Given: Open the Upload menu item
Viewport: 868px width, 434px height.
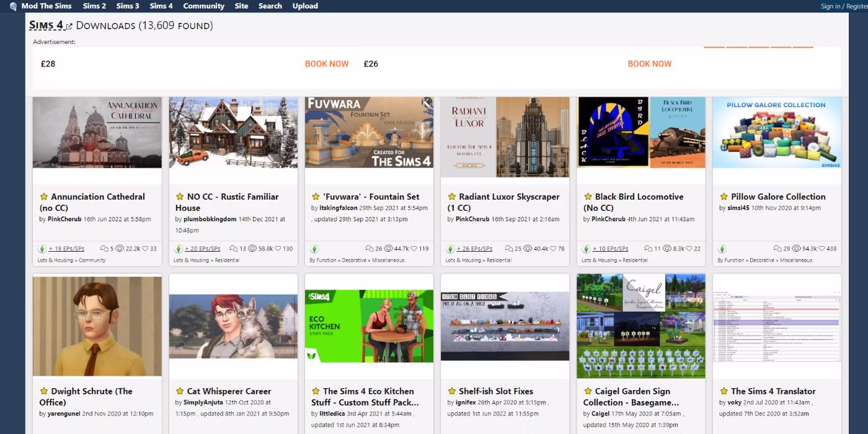Looking at the screenshot, I should click(x=305, y=6).
